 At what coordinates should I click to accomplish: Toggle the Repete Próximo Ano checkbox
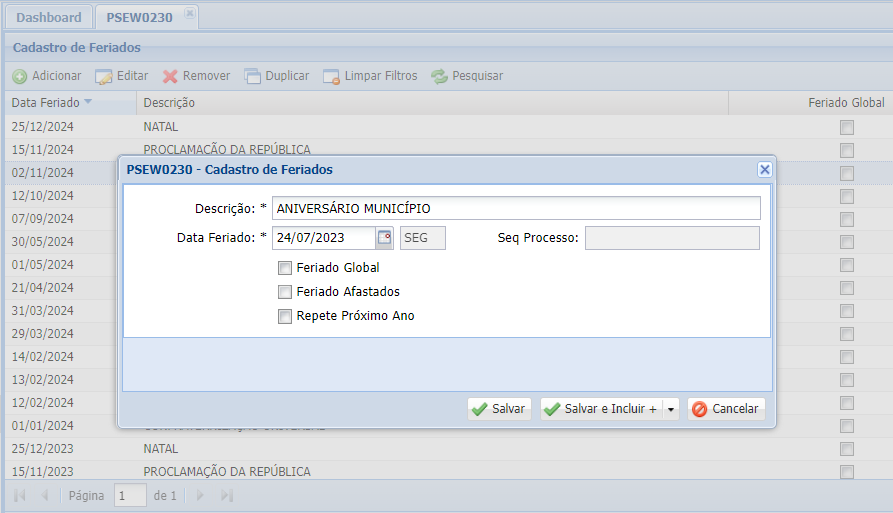tap(285, 316)
